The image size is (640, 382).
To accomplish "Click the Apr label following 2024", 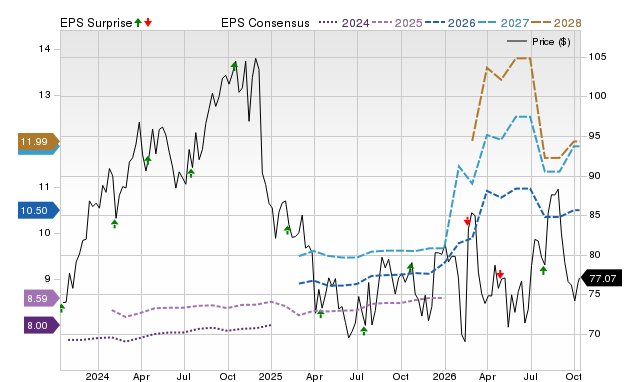I will click(141, 377).
